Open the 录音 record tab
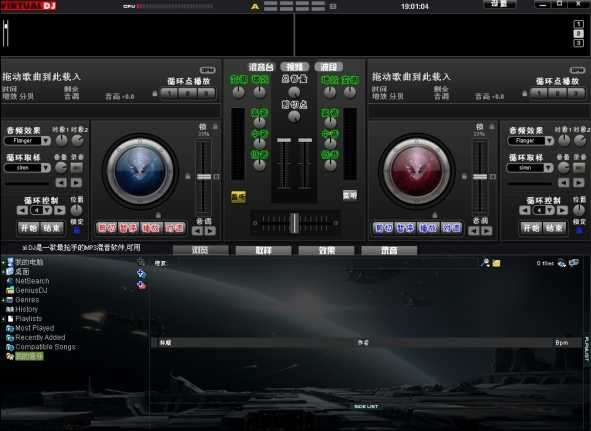591x431 pixels. (389, 250)
